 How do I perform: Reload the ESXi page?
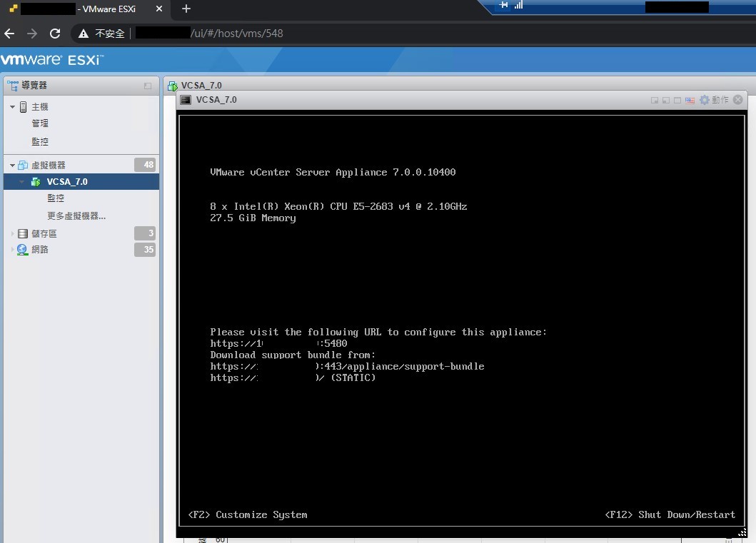pyautogui.click(x=55, y=34)
